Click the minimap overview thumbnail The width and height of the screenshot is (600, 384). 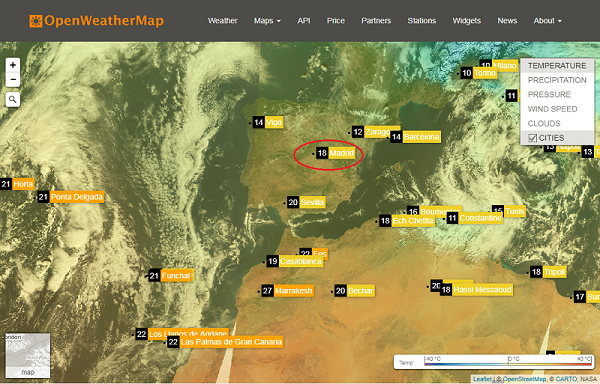tap(28, 355)
